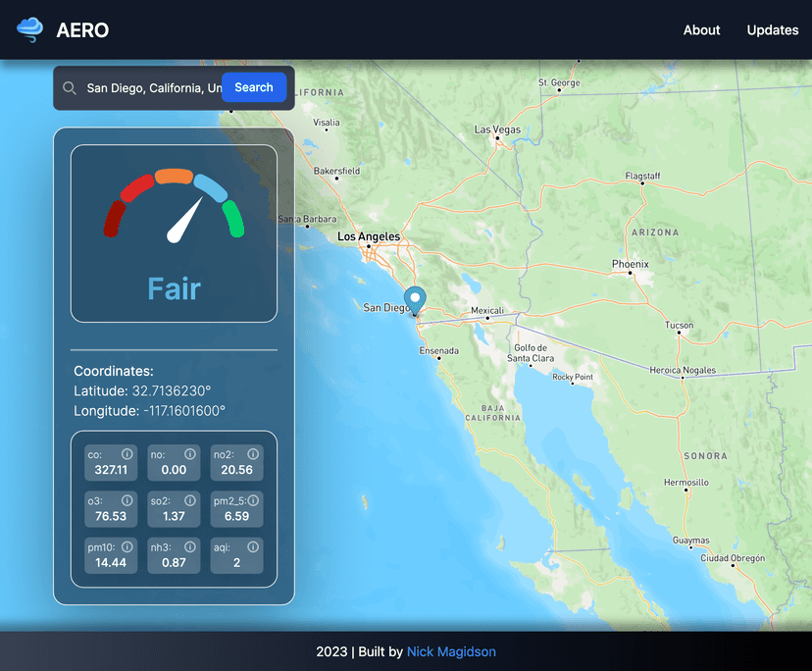Open the info icon next to no
Screen dimensions: 812x671
tap(190, 454)
